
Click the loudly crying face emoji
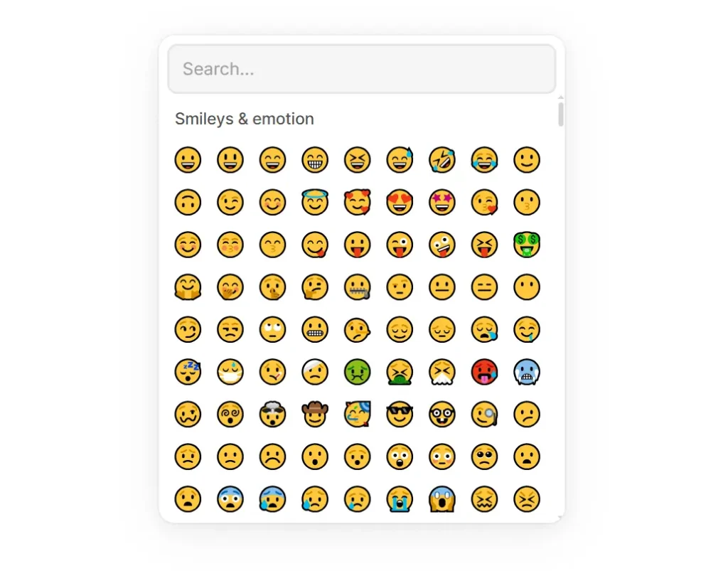click(400, 499)
